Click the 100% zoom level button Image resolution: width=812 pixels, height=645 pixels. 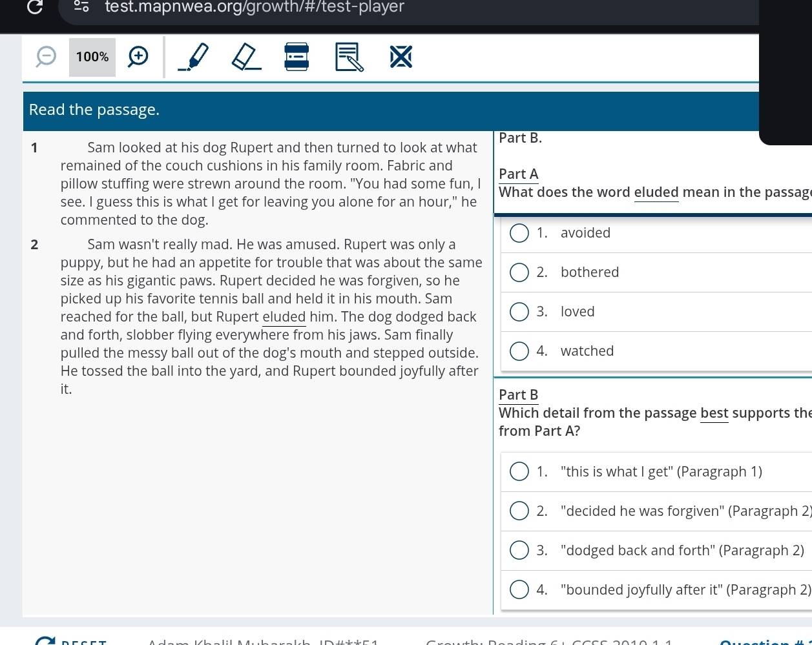(92, 57)
